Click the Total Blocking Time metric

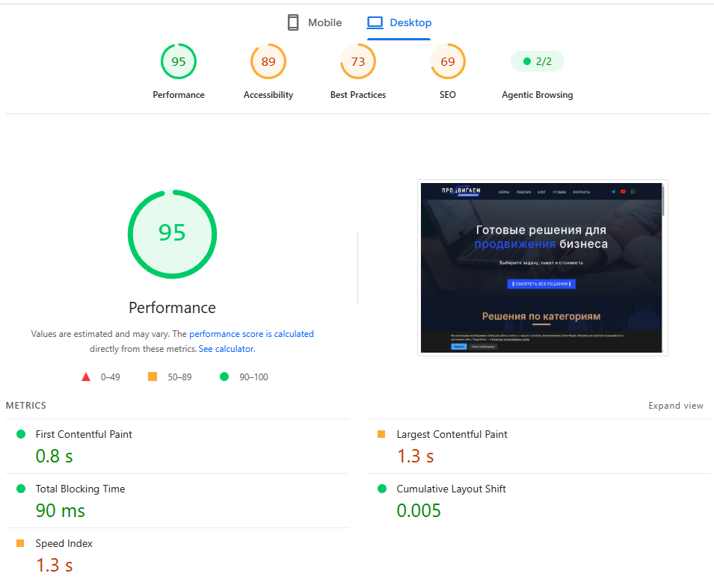click(x=80, y=489)
